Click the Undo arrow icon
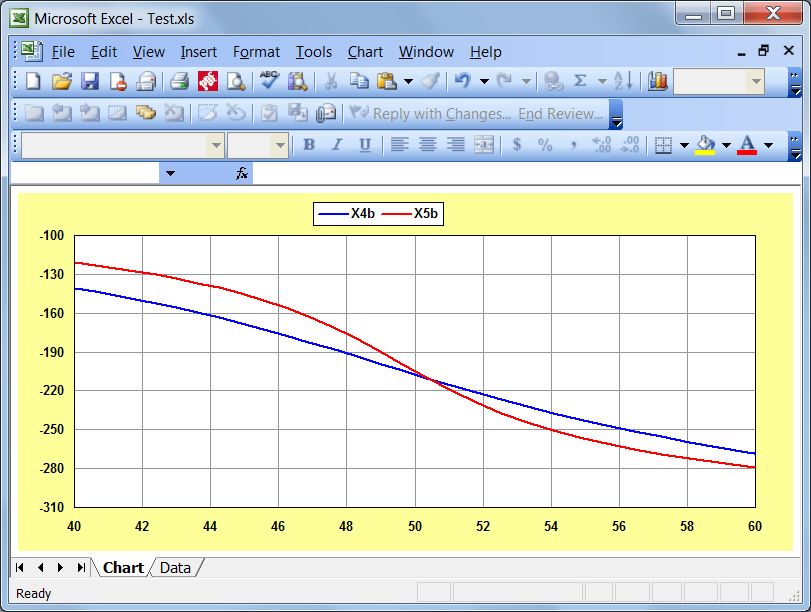The width and height of the screenshot is (811, 612). 462,81
